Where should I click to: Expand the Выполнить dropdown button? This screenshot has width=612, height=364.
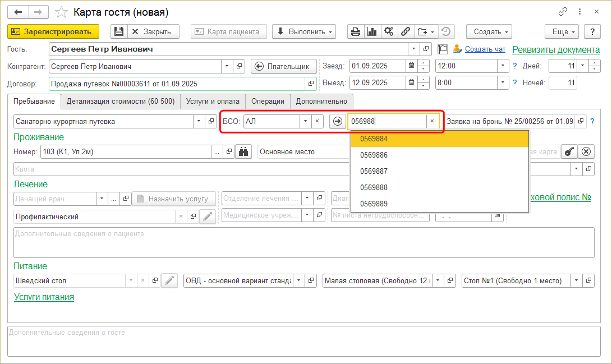(x=303, y=31)
